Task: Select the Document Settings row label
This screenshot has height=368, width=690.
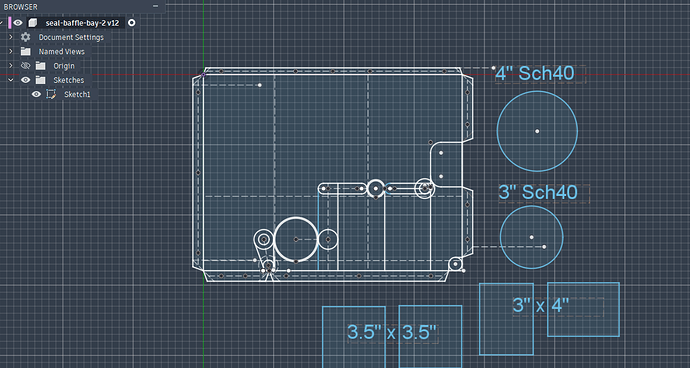Action: tap(71, 37)
